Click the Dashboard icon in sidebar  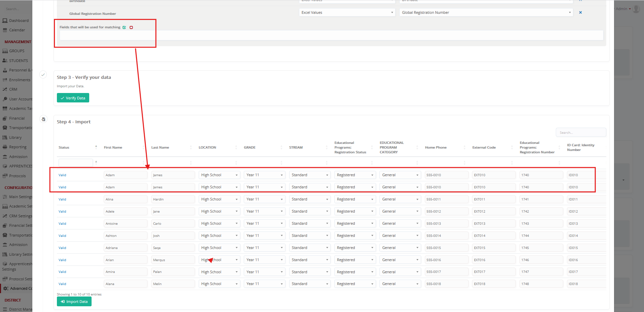coord(5,21)
